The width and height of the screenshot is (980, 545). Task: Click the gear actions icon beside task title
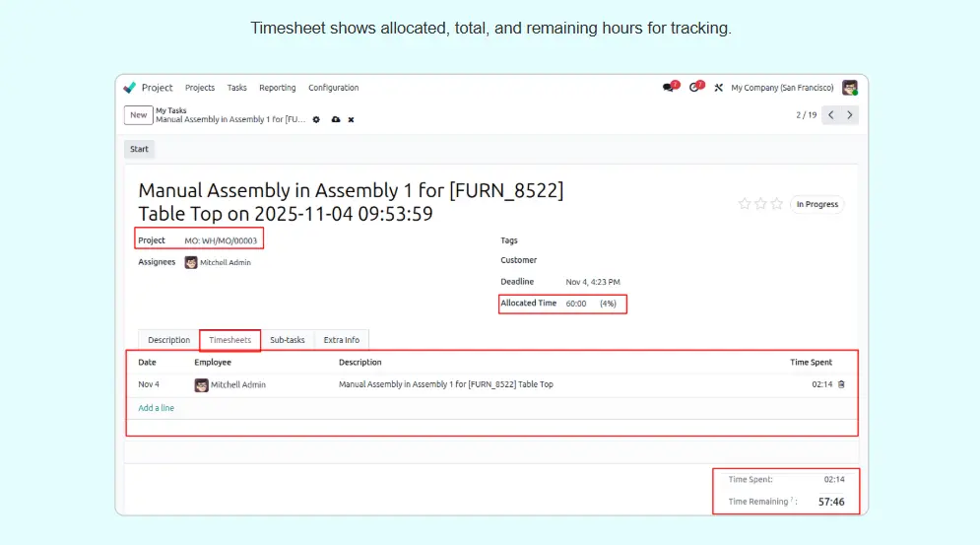(316, 119)
